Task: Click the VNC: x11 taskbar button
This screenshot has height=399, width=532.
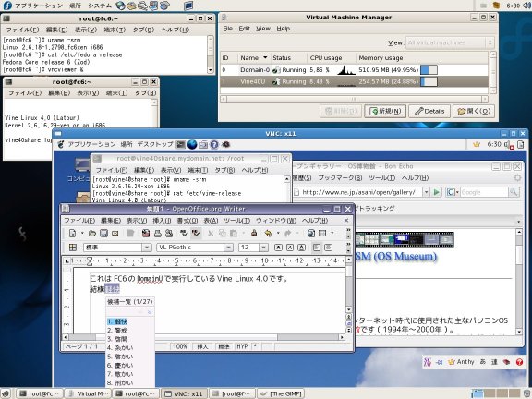Action: [185, 393]
